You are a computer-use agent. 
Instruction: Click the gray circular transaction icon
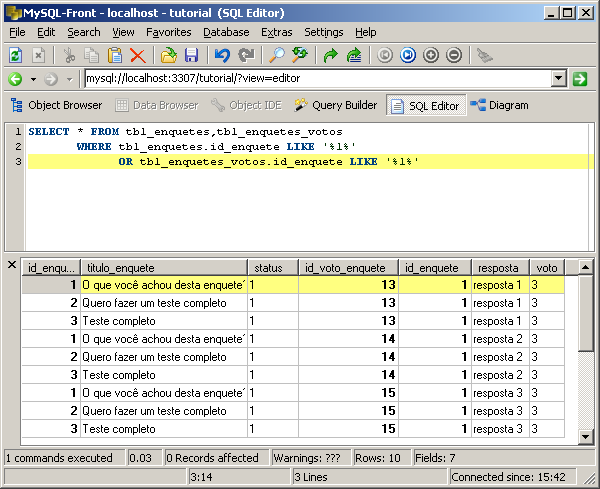385,55
